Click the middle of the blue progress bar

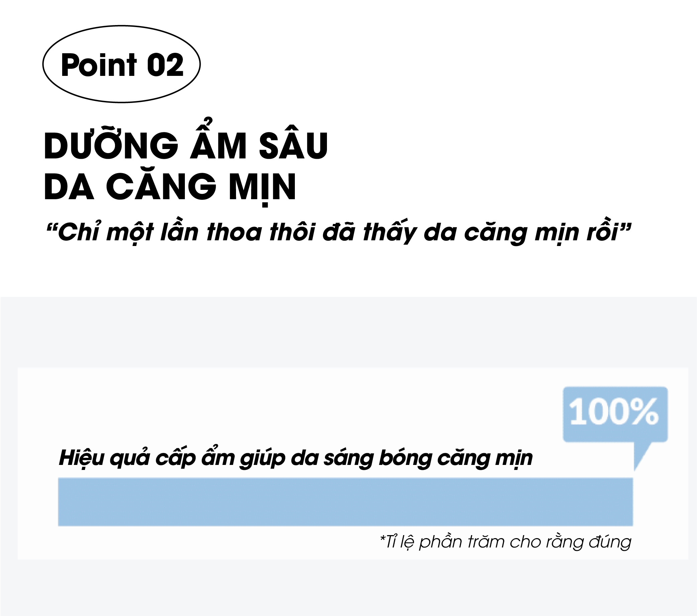345,502
